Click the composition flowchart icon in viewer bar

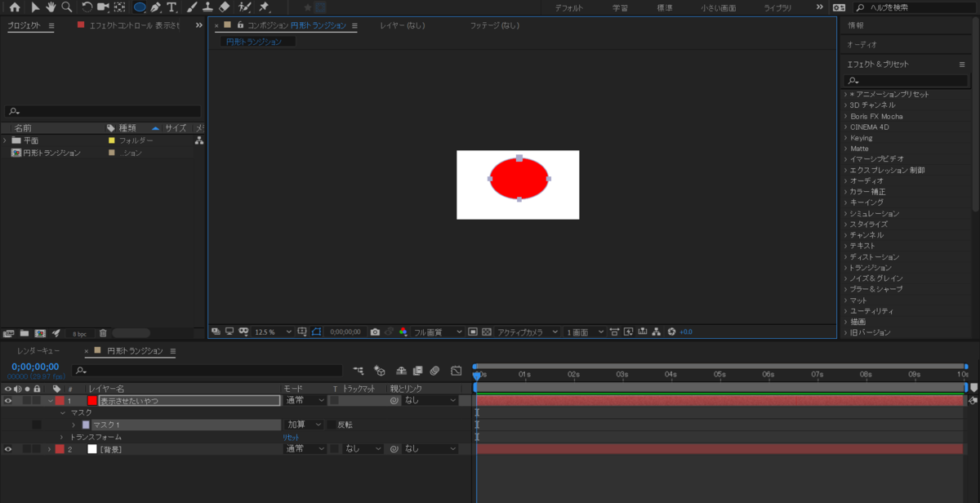tap(657, 332)
